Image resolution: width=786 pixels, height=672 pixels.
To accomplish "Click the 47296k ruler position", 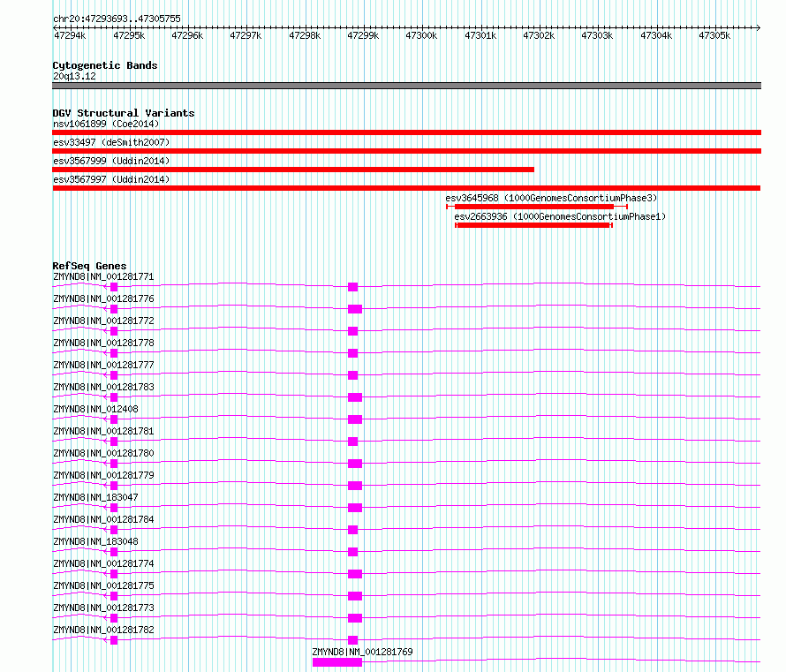I will [x=187, y=35].
